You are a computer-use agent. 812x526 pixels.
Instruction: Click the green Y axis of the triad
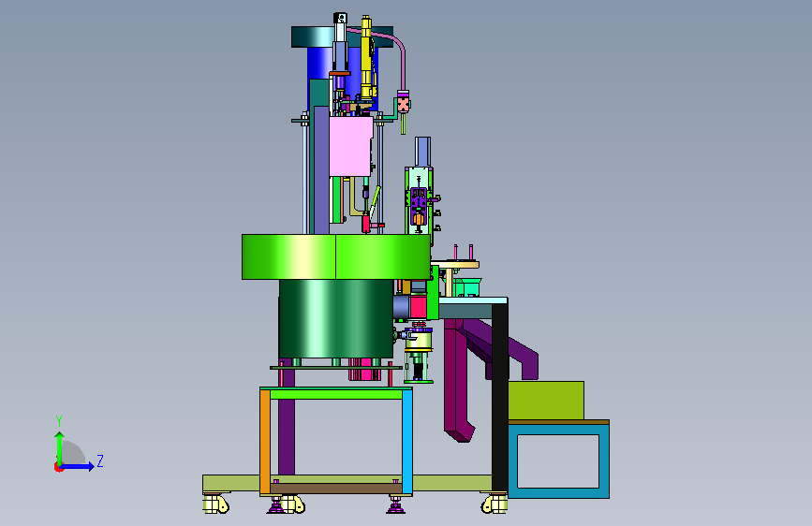[x=60, y=448]
